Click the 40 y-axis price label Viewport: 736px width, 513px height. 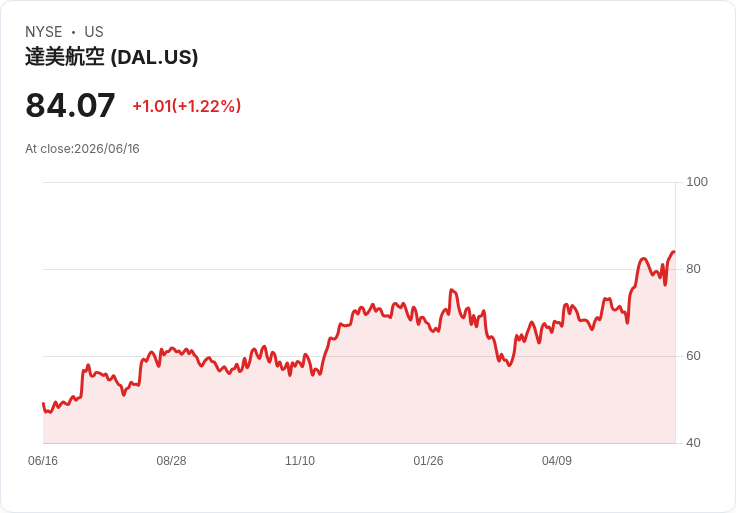click(x=693, y=443)
